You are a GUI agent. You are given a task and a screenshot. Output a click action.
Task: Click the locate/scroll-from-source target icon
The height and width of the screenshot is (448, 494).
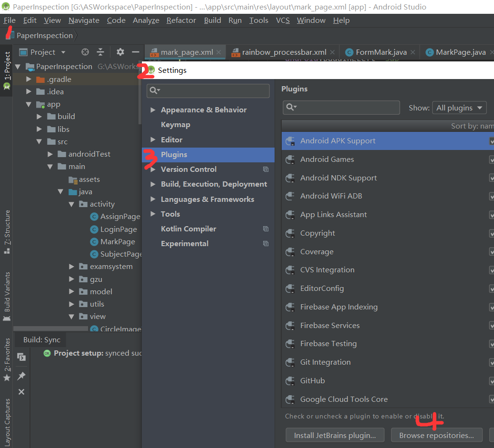click(x=85, y=52)
